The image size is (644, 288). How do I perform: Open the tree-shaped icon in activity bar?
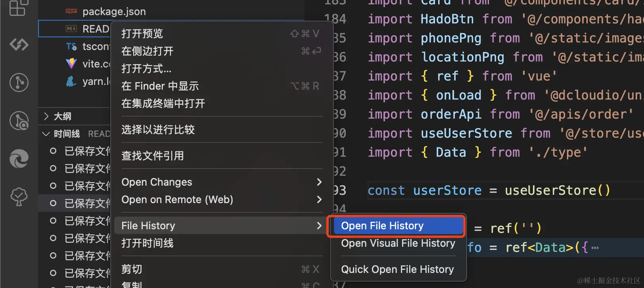coord(19,197)
